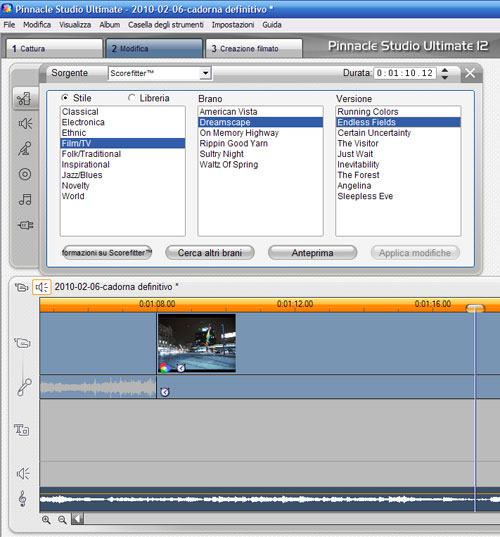Zoom in on the timeline
The image size is (500, 537).
click(46, 520)
